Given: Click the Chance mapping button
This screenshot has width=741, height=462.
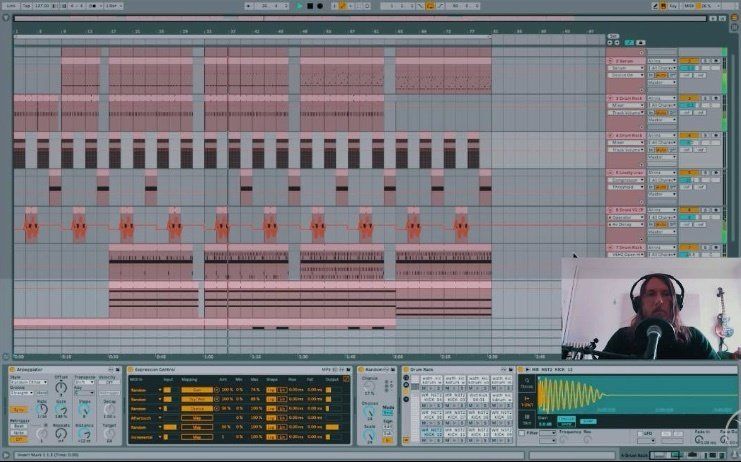Looking at the screenshot, I should point(197,409).
